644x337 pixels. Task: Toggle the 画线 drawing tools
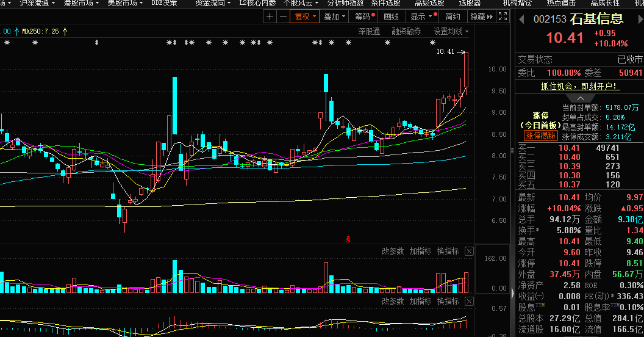click(x=392, y=17)
